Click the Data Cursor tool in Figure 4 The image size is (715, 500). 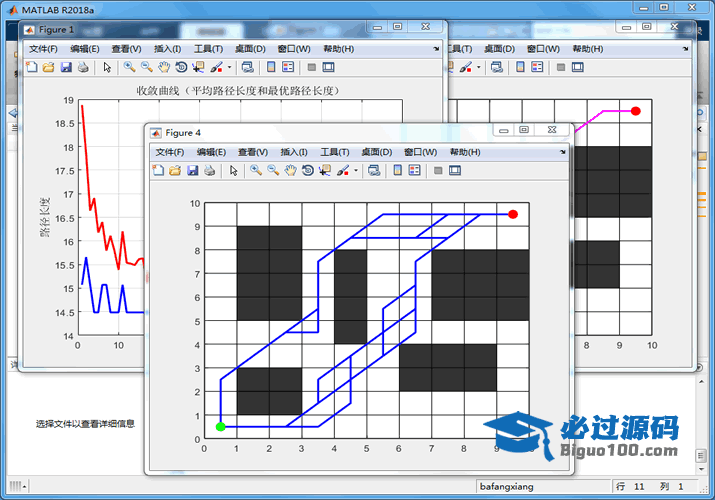tap(325, 171)
